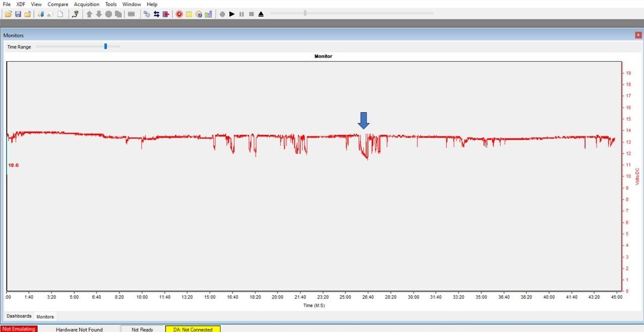
Task: Open the Tools menu
Action: click(x=111, y=4)
